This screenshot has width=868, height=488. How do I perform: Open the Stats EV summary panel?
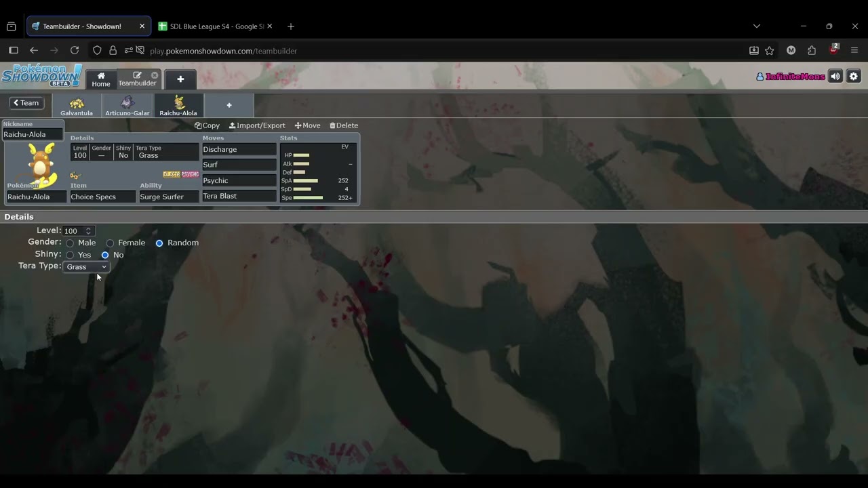click(x=318, y=171)
